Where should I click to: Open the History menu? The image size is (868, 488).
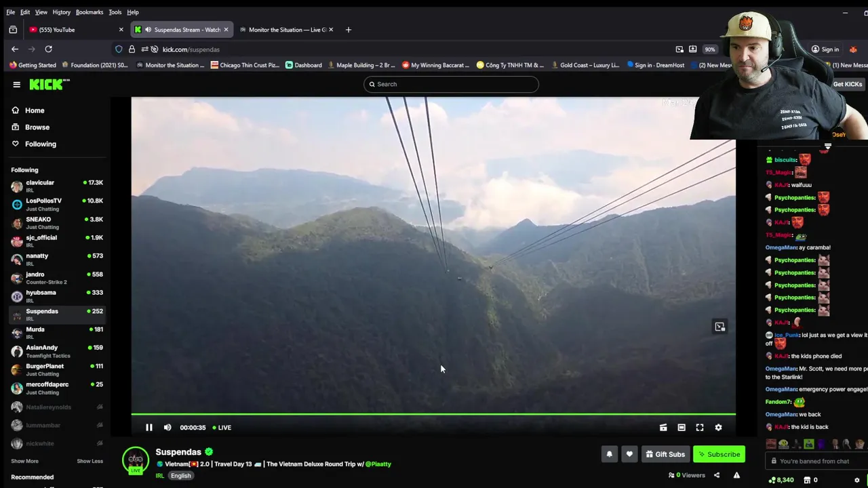[x=61, y=12]
